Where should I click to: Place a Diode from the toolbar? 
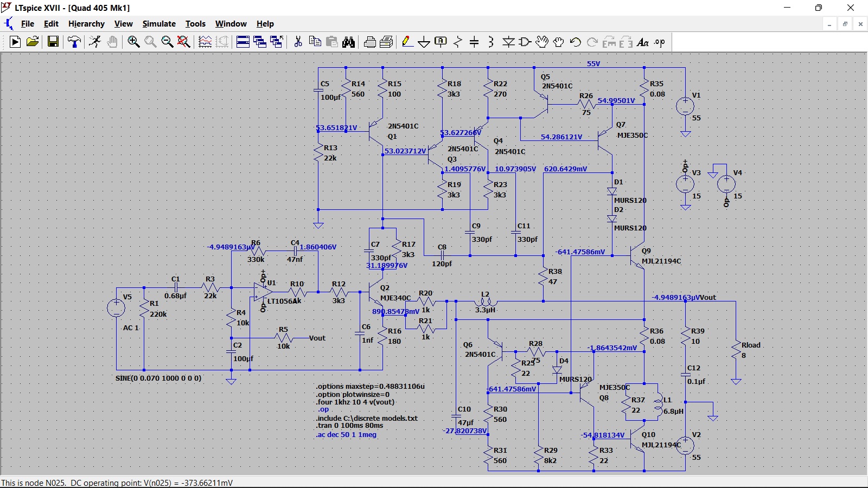tap(508, 42)
